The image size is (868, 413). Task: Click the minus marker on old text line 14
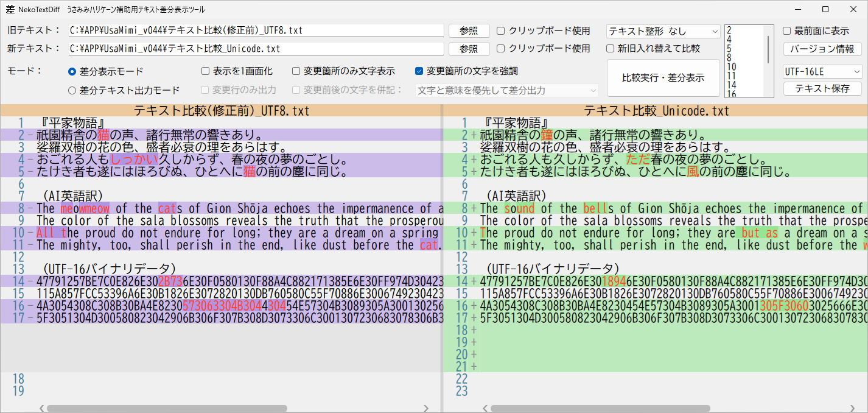click(x=30, y=281)
